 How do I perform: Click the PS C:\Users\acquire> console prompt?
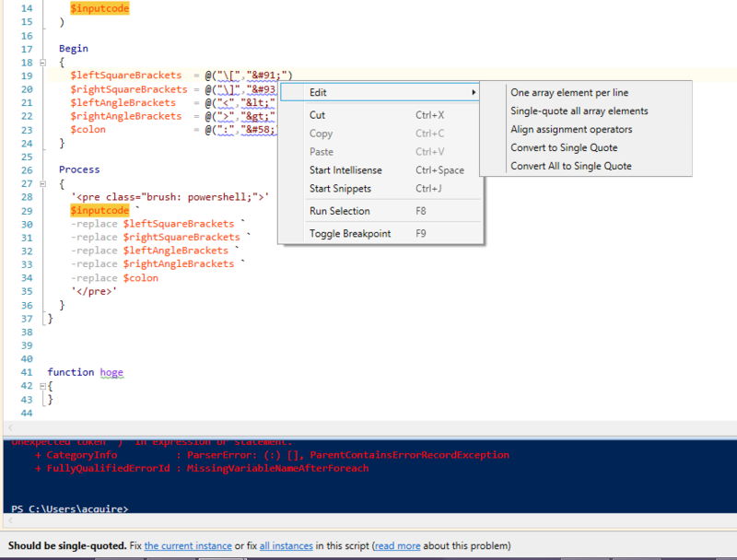tap(70, 508)
